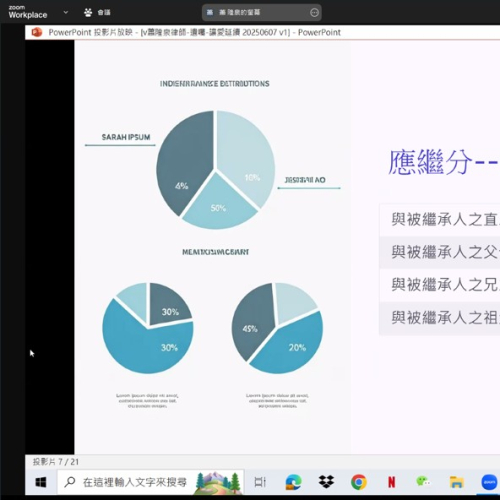Click the Zoom Workplace logo

28,12
